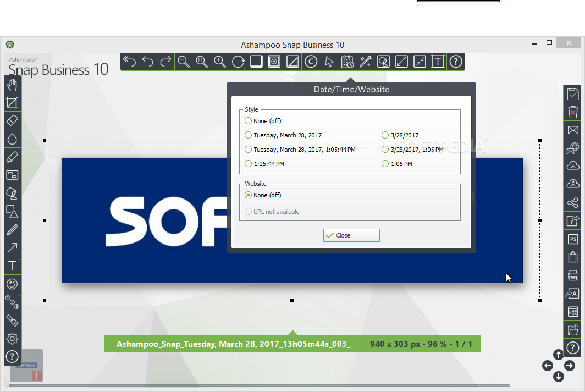585x392 pixels.
Task: Send capture by email envelope icon
Action: pos(573,130)
